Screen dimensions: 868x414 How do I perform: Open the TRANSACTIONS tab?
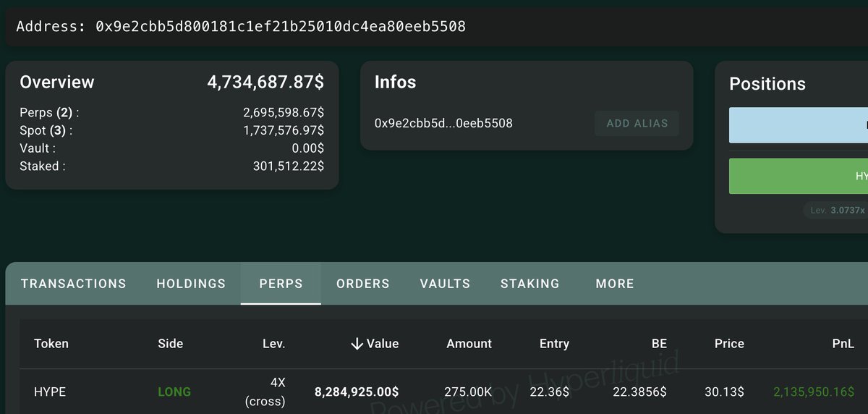pos(74,284)
